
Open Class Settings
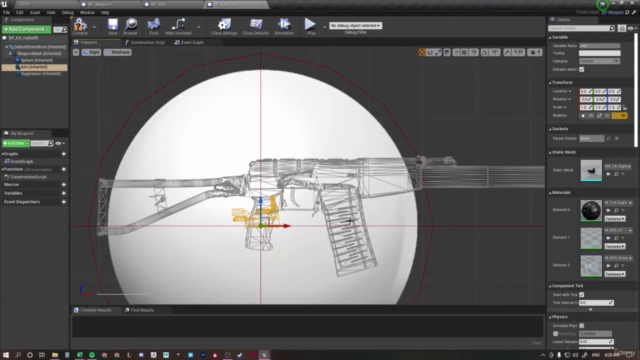[x=224, y=27]
